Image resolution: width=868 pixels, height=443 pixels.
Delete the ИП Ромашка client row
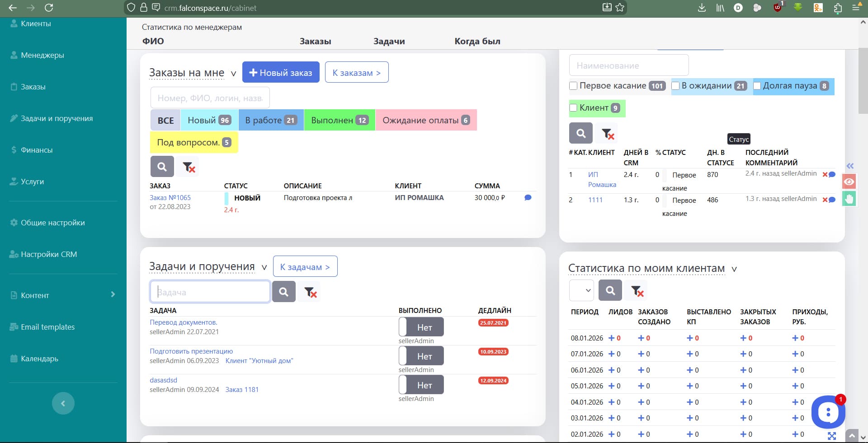(x=825, y=175)
